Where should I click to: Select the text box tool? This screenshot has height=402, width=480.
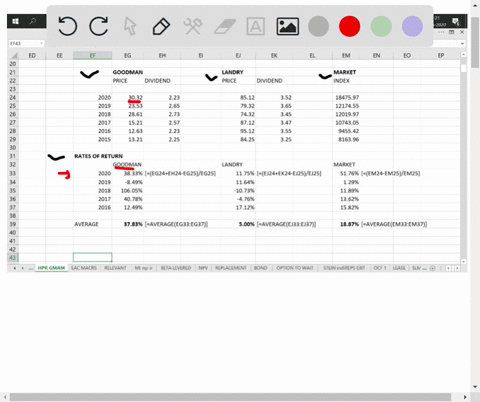click(256, 26)
